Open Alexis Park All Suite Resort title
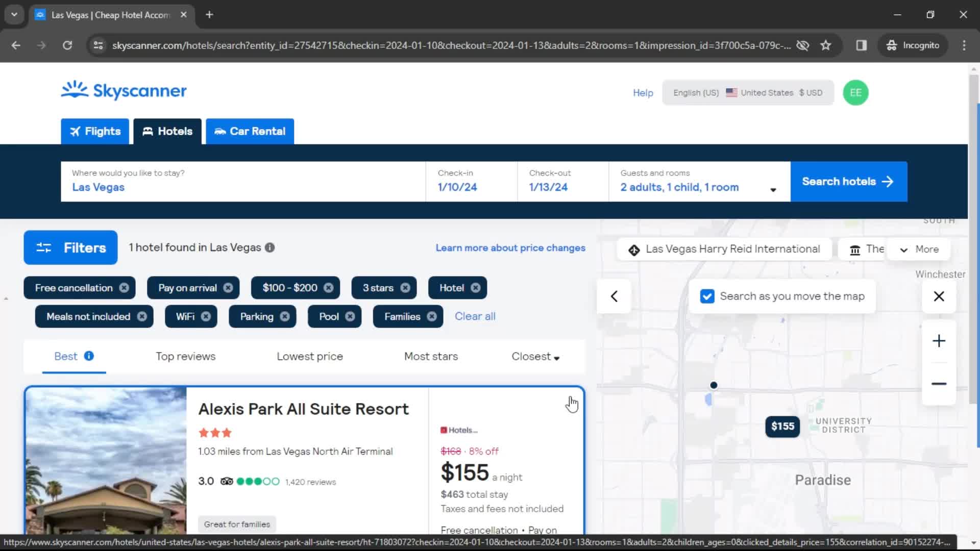980x551 pixels. pyautogui.click(x=304, y=409)
